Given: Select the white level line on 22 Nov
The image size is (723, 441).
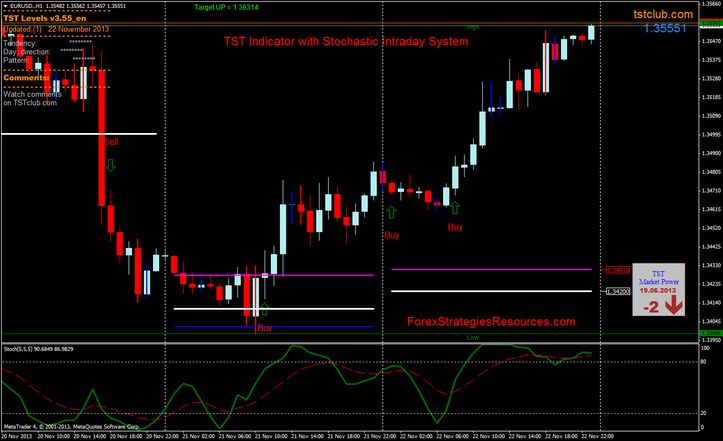Looking at the screenshot, I should coord(491,291).
